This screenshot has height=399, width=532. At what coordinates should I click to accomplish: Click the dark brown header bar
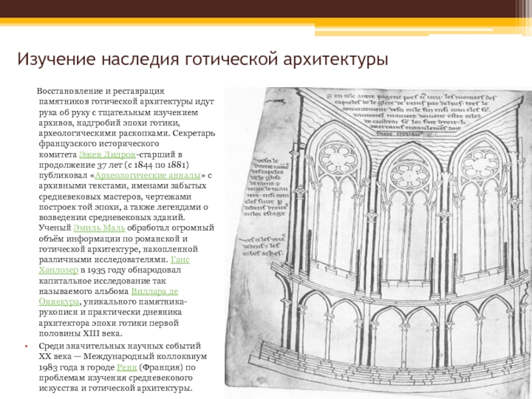coord(266,9)
